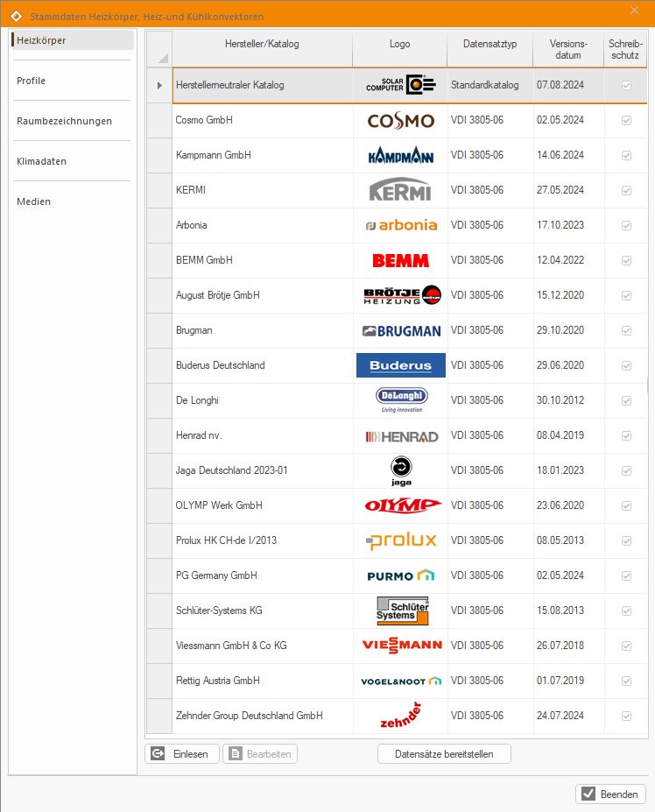Toggle Schreibschutz checkbox for Cosmo GmbH

coord(626,120)
